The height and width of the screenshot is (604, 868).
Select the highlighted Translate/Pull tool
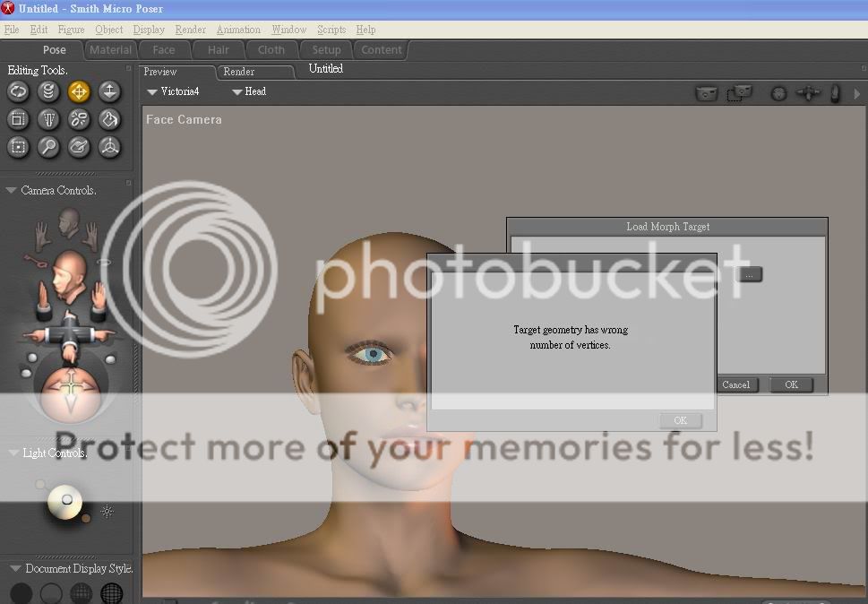(x=79, y=91)
